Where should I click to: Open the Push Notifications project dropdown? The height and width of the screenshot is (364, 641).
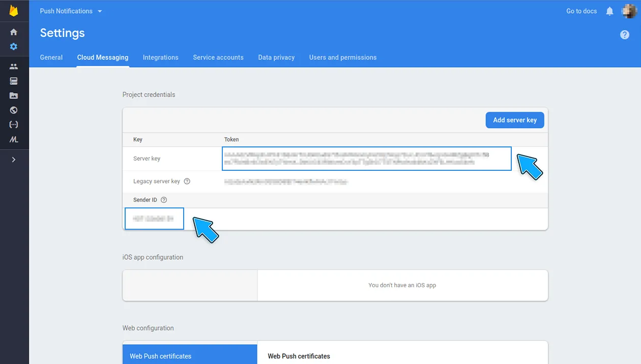click(x=71, y=11)
